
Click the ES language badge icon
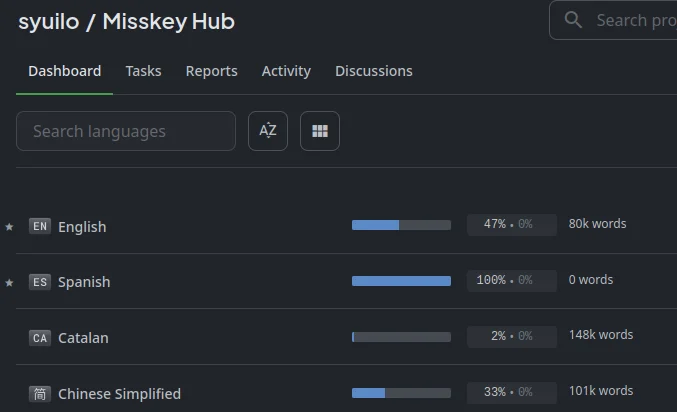click(40, 281)
